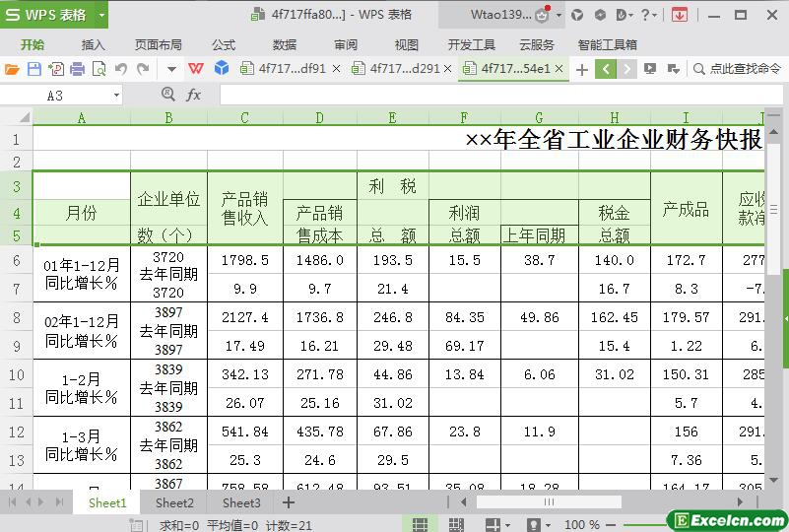The image size is (789, 532).
Task: Click the formula bar input field
Action: pos(493,95)
